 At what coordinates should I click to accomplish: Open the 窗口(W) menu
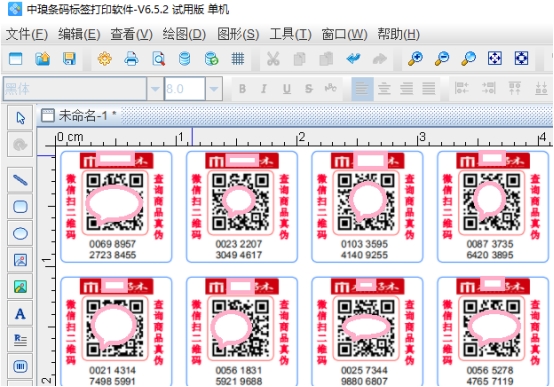(344, 34)
